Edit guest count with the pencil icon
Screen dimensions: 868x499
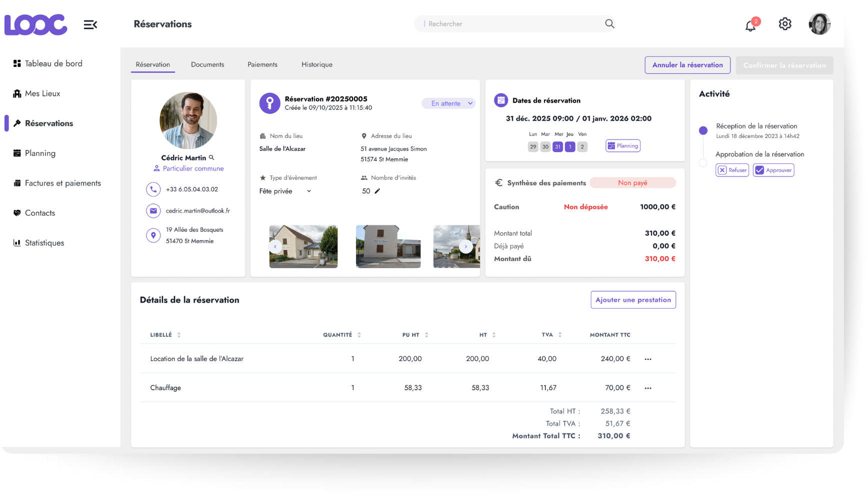tap(377, 191)
